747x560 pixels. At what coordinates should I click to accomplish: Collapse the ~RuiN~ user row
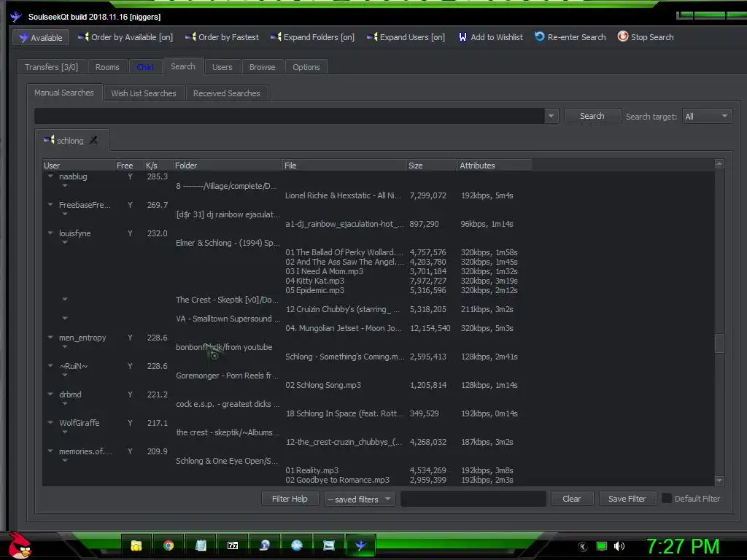pyautogui.click(x=50, y=366)
